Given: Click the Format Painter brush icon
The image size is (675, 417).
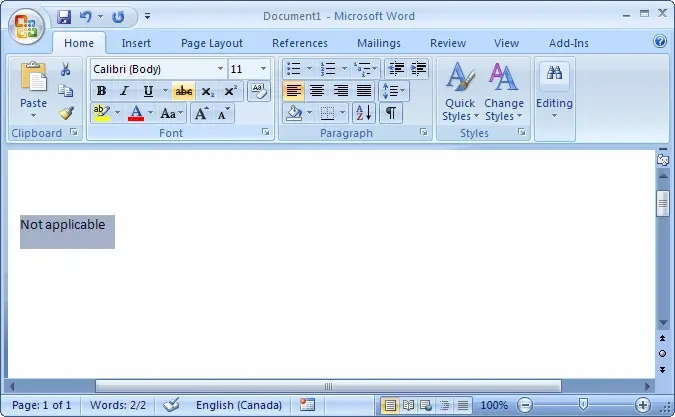Looking at the screenshot, I should [66, 113].
